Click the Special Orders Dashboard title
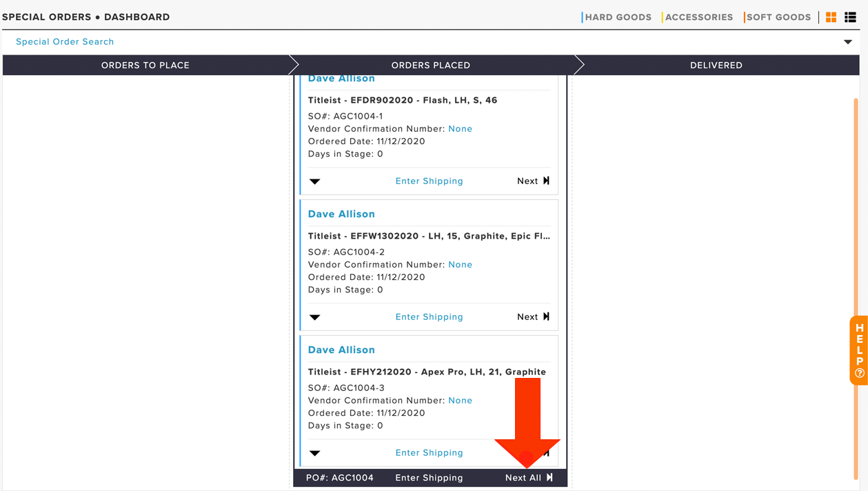The width and height of the screenshot is (868, 491). (x=86, y=17)
